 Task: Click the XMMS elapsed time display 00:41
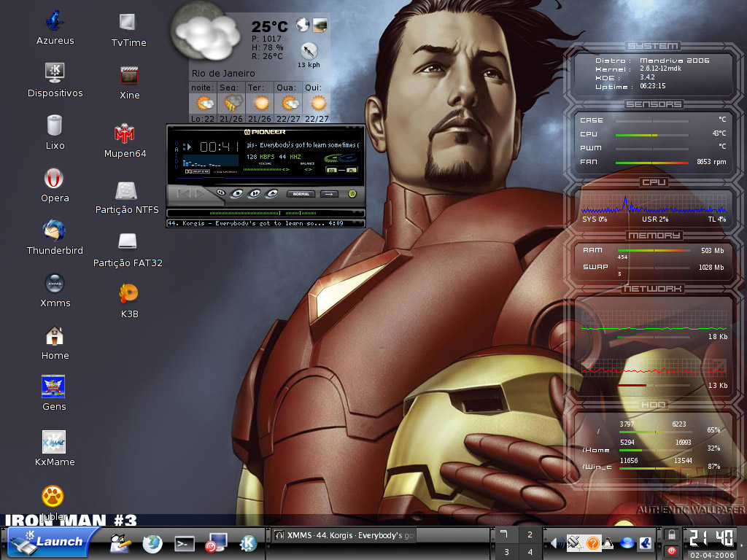tap(219, 146)
